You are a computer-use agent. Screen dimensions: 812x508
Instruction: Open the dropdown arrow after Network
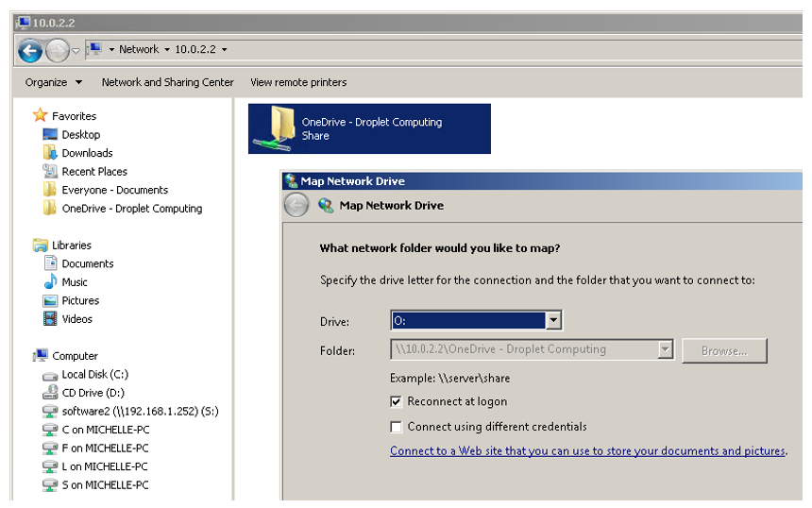(x=167, y=50)
